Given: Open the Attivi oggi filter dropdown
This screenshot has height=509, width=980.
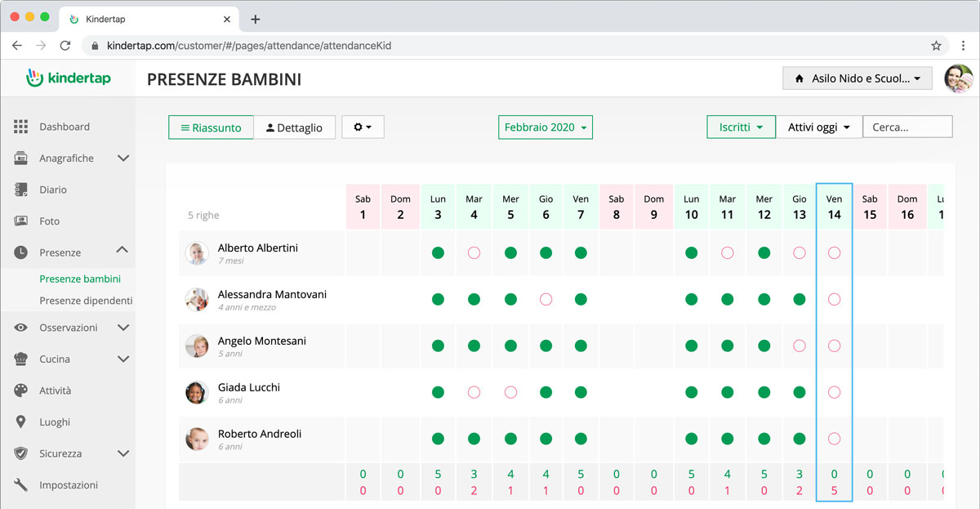Looking at the screenshot, I should (x=818, y=127).
